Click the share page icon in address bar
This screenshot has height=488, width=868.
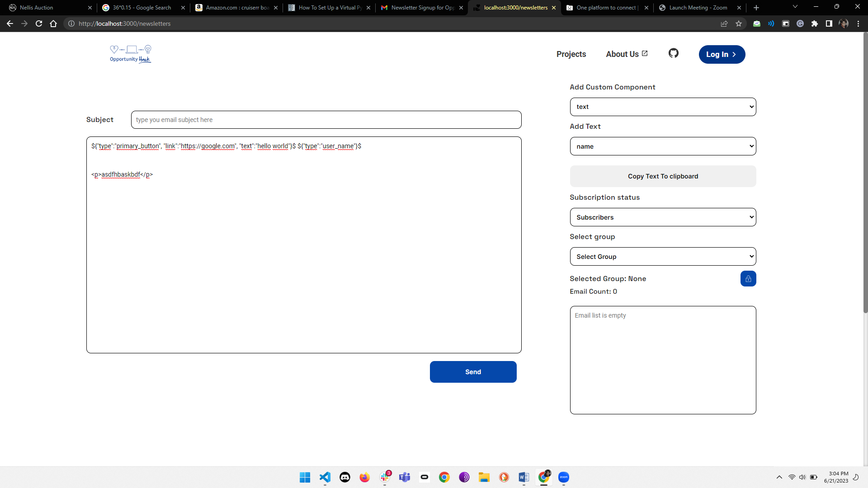coord(724,23)
